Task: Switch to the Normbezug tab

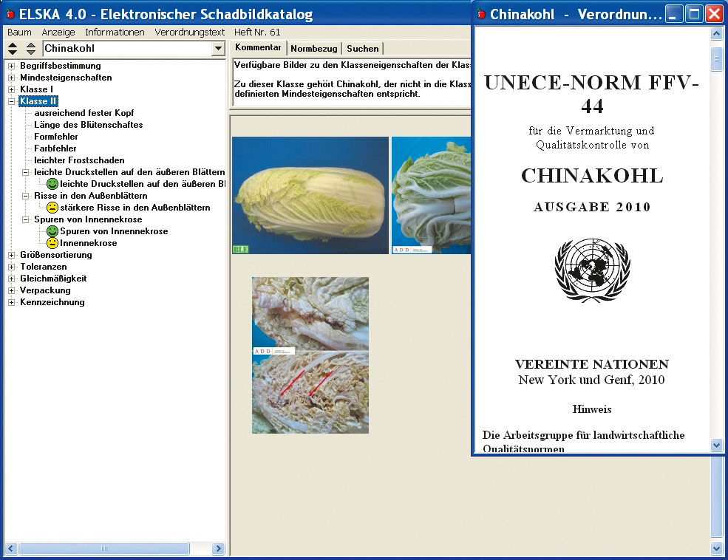Action: 314,48
